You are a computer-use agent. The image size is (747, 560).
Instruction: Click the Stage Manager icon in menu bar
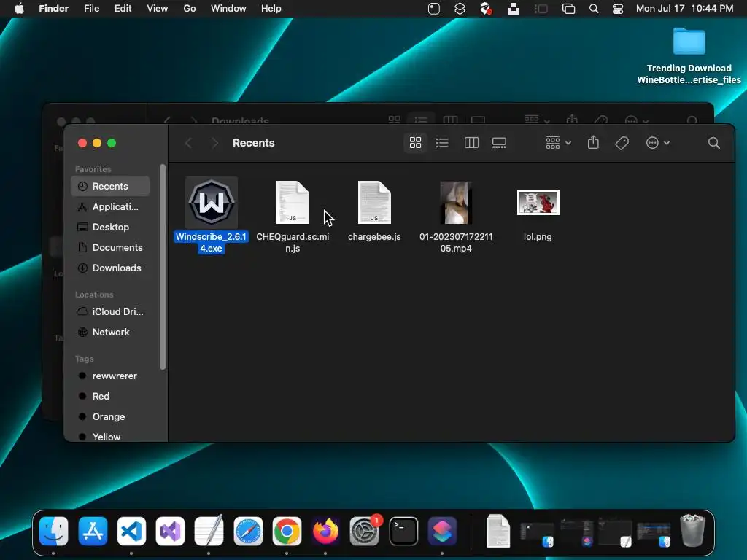pyautogui.click(x=541, y=9)
